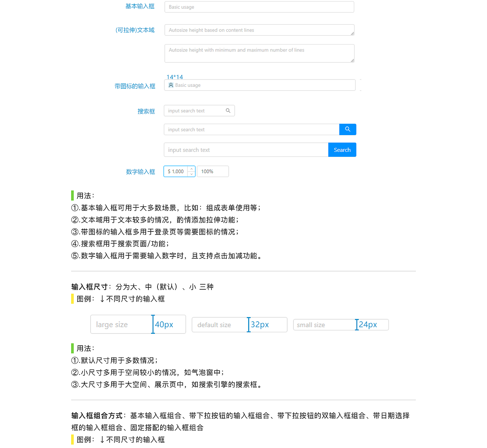Select the 搜索框 section label
The height and width of the screenshot is (448, 487).
tap(146, 111)
